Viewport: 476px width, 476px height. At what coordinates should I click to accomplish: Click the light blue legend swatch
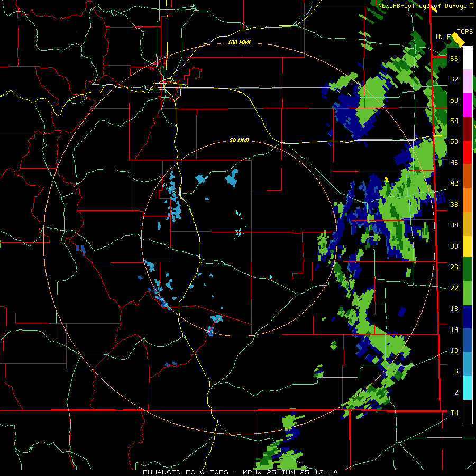click(x=467, y=364)
